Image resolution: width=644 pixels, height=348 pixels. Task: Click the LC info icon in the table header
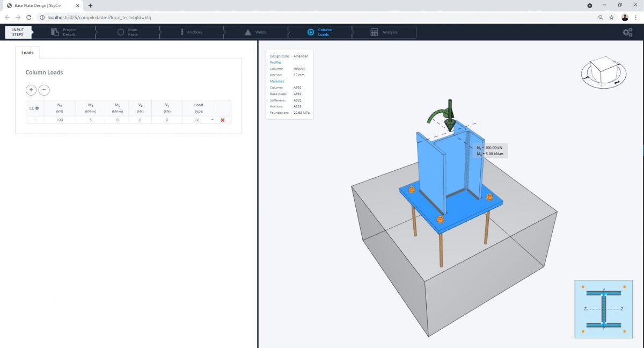point(36,108)
